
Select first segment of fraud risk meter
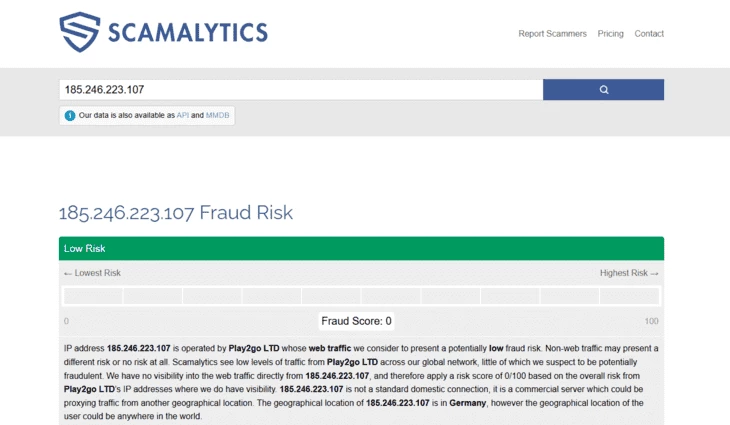(x=94, y=296)
